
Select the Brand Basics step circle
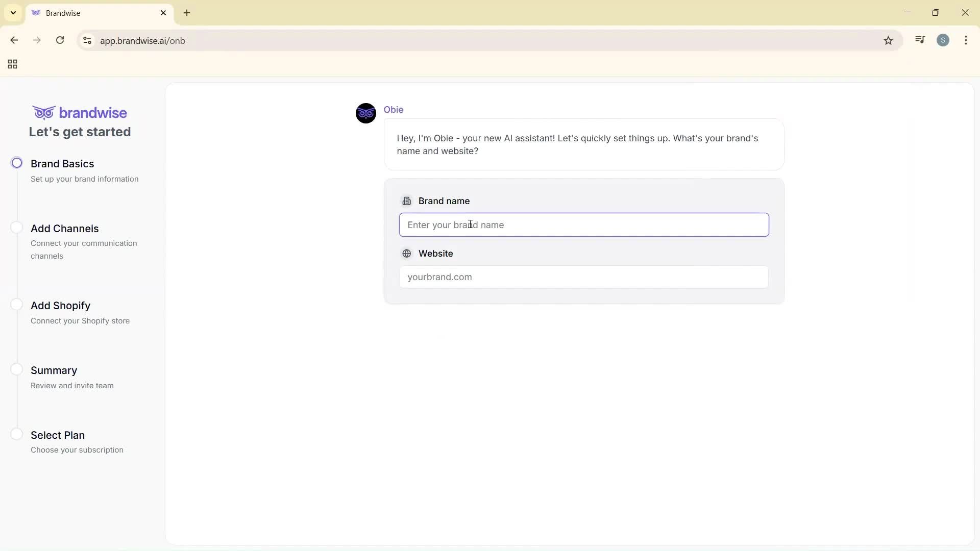coord(17,162)
